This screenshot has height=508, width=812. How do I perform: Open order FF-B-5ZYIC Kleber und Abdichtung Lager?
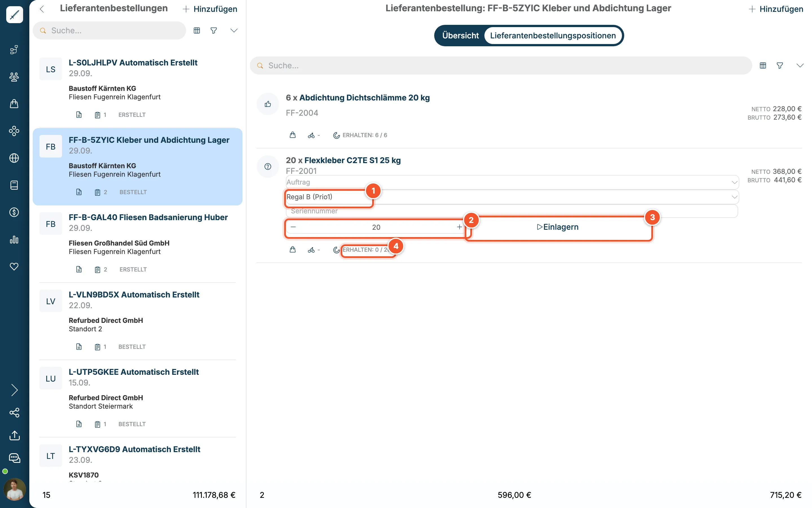click(138, 167)
